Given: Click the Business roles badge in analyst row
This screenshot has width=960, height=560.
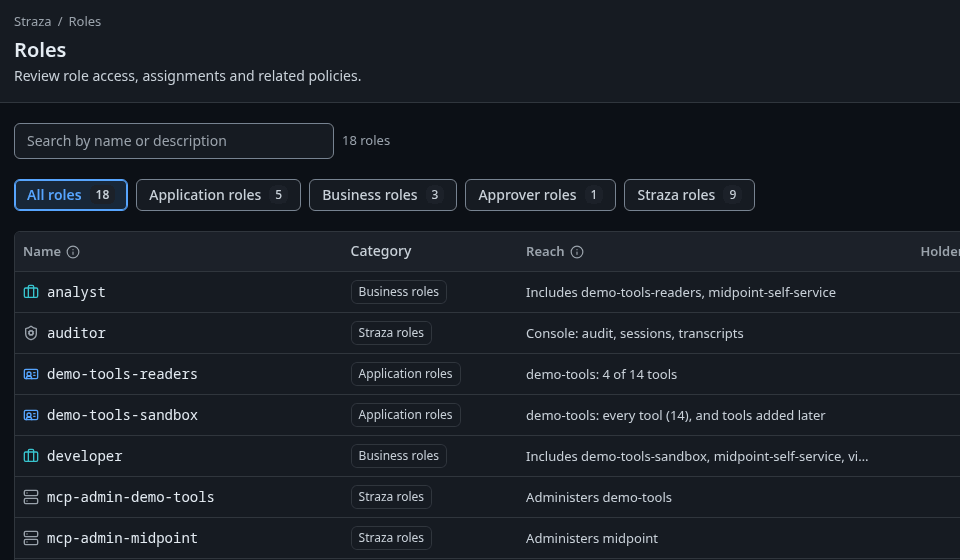Looking at the screenshot, I should [x=399, y=292].
